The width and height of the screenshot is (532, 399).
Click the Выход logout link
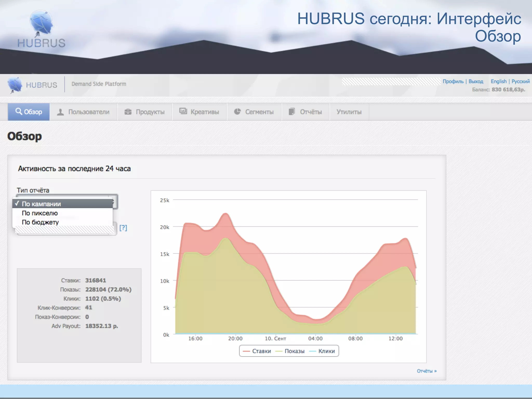476,81
